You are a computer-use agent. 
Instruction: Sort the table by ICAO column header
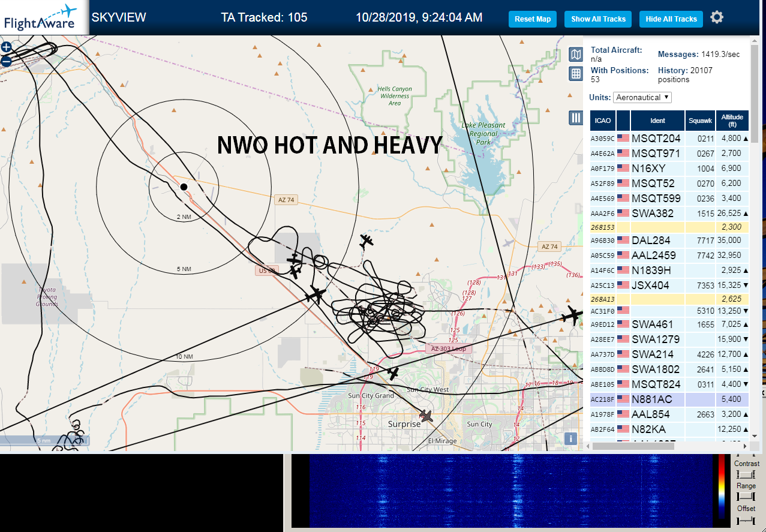(x=603, y=121)
